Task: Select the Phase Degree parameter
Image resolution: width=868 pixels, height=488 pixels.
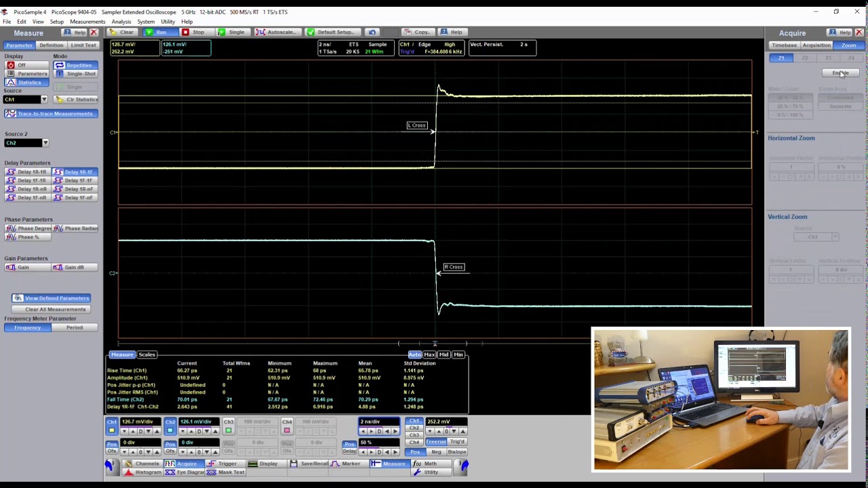Action: coord(28,228)
